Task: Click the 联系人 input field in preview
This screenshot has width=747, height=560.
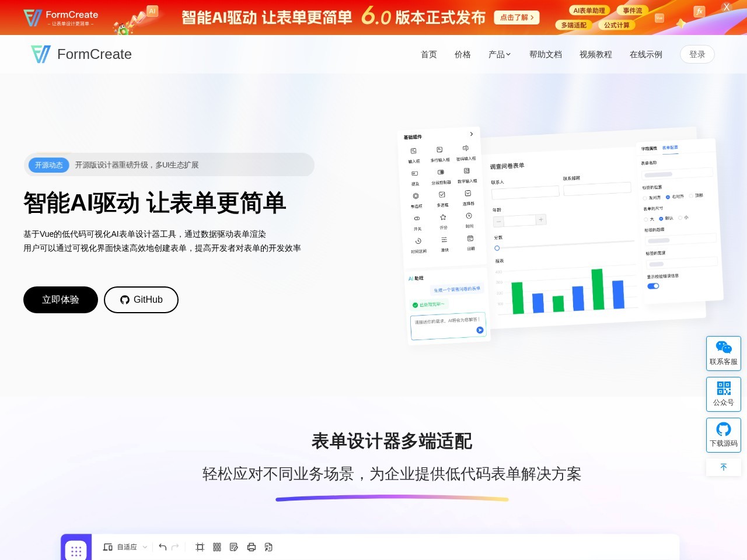Action: [525, 192]
